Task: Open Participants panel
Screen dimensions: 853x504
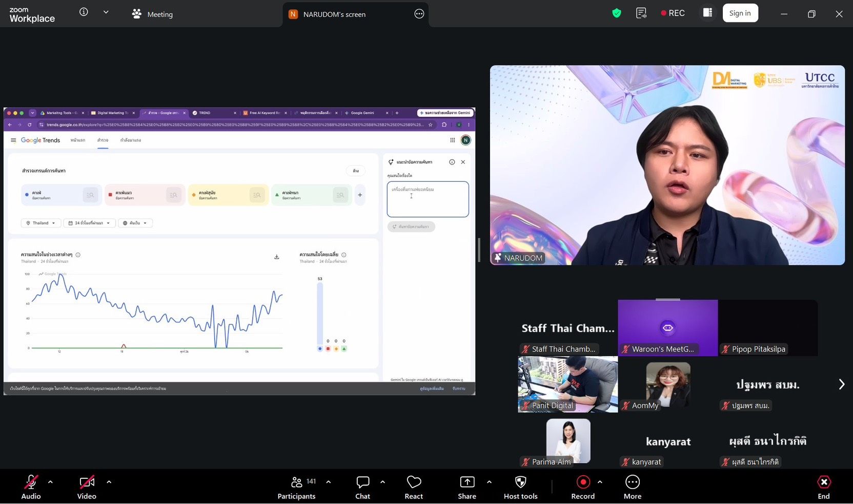Action: pos(297,487)
